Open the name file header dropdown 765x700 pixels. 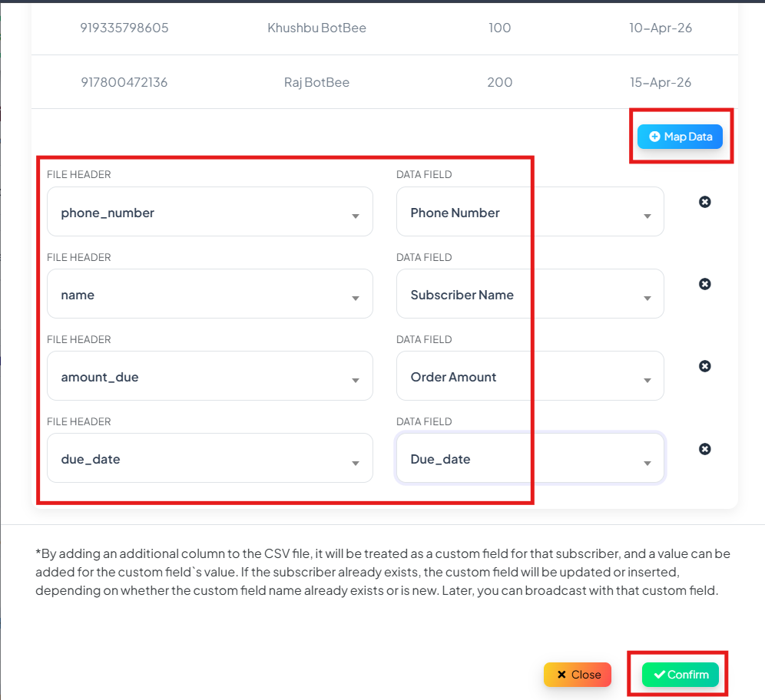click(x=210, y=294)
